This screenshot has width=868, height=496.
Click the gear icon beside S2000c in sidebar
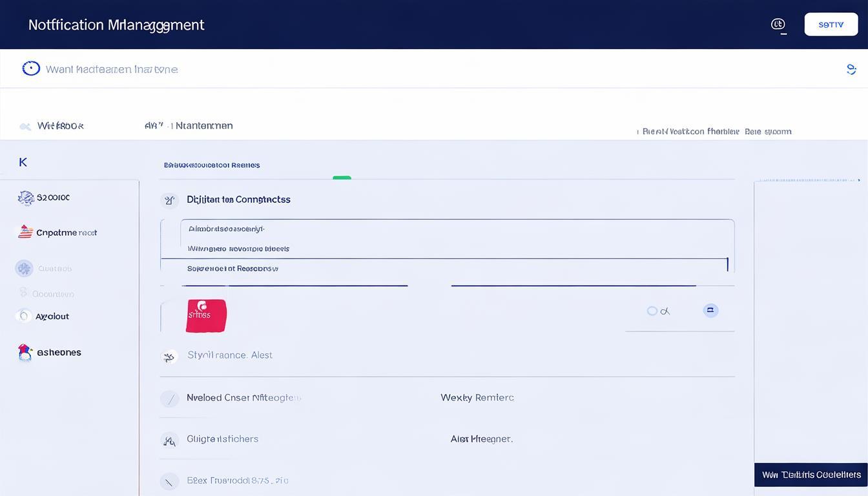(26, 198)
